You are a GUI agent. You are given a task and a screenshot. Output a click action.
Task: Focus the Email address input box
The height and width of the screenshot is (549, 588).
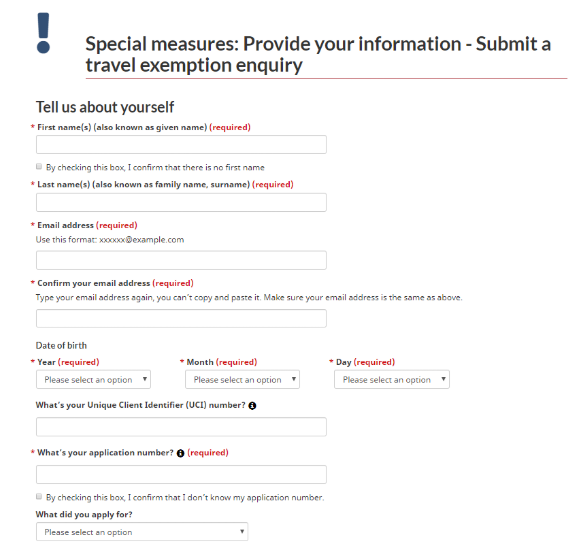coord(182,260)
